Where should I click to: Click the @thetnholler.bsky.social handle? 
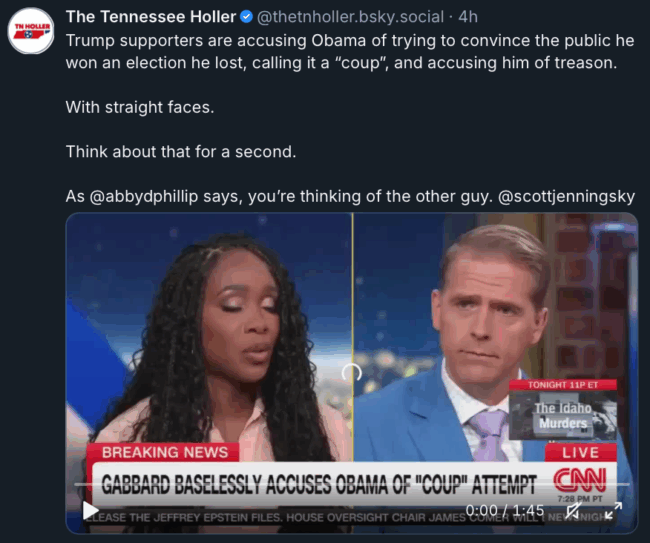click(x=350, y=17)
